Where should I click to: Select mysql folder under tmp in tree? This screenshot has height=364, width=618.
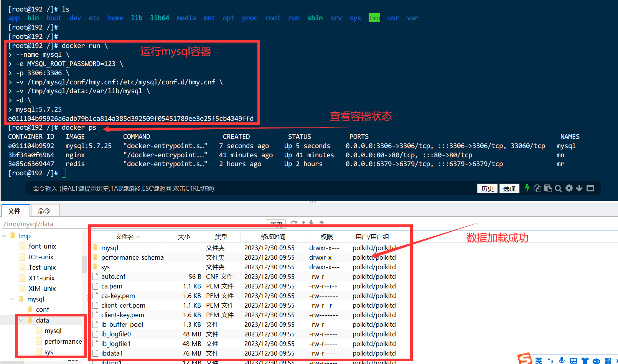35,299
